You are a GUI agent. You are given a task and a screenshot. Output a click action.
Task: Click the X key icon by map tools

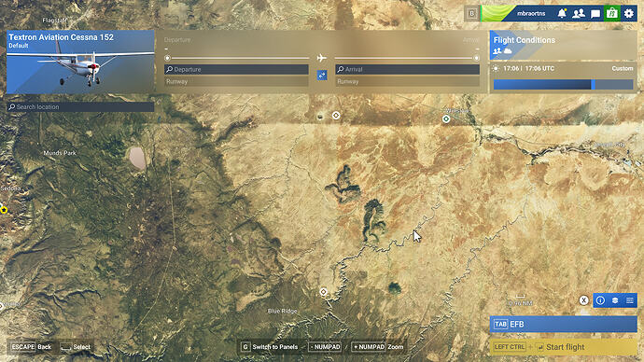tap(583, 300)
